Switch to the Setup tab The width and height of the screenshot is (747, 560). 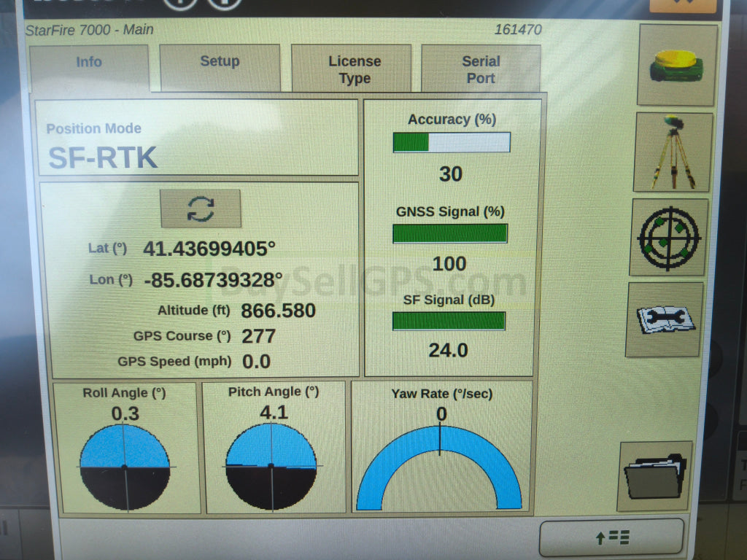[220, 67]
